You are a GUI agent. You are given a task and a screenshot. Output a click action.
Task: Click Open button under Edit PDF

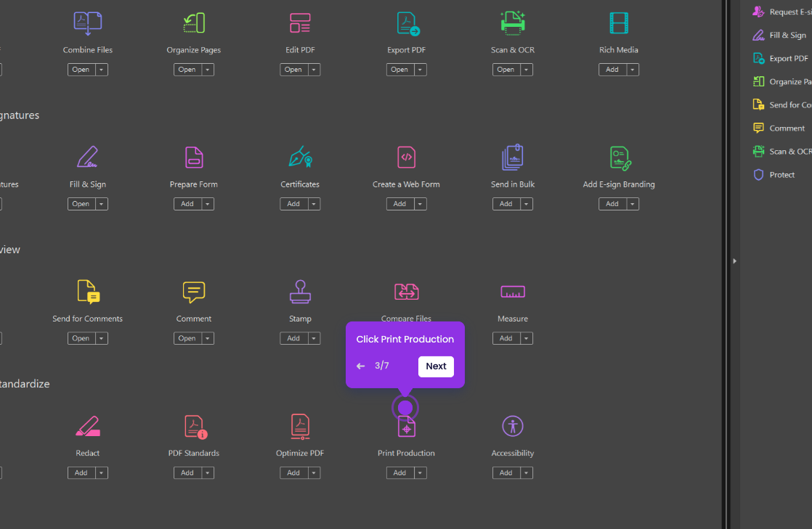293,70
